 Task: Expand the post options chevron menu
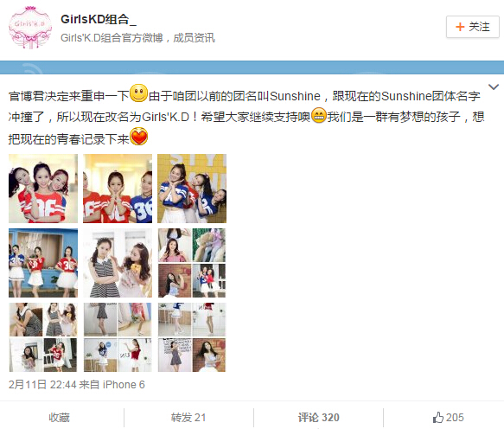click(x=494, y=86)
